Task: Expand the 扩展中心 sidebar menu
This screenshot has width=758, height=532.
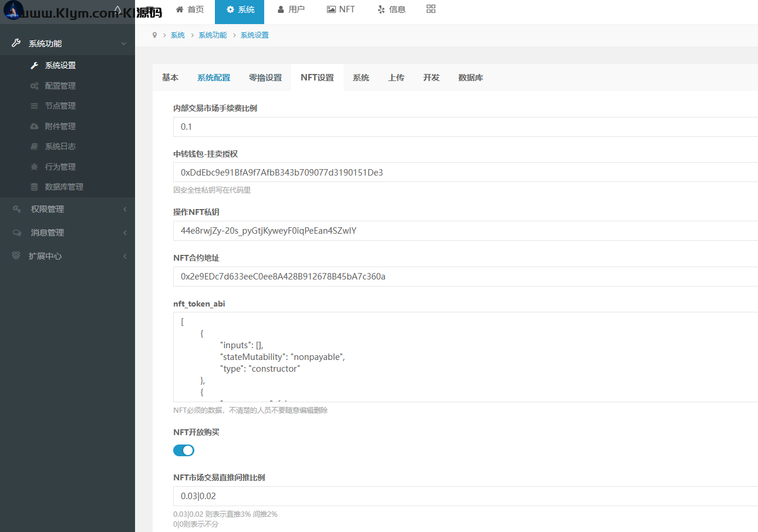Action: (x=68, y=256)
